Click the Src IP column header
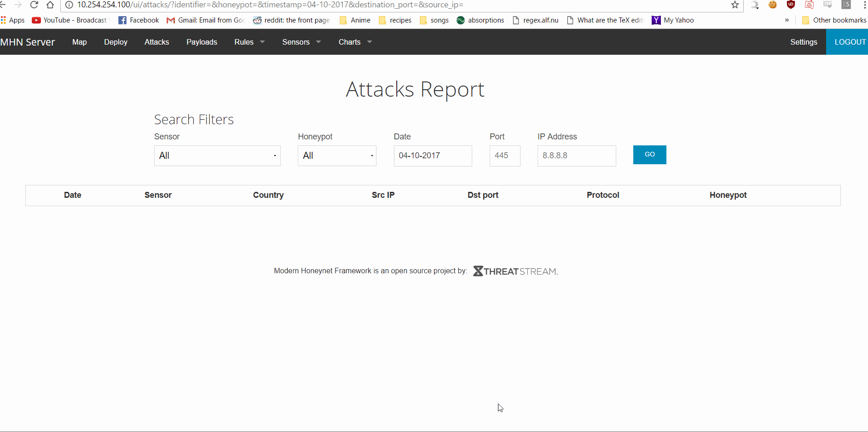The width and height of the screenshot is (868, 432). click(383, 195)
